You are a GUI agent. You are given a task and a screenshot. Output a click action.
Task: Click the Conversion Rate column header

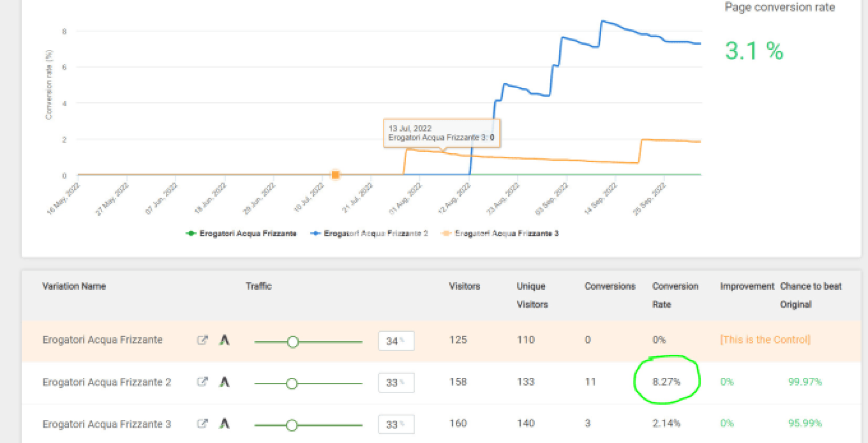[675, 295]
